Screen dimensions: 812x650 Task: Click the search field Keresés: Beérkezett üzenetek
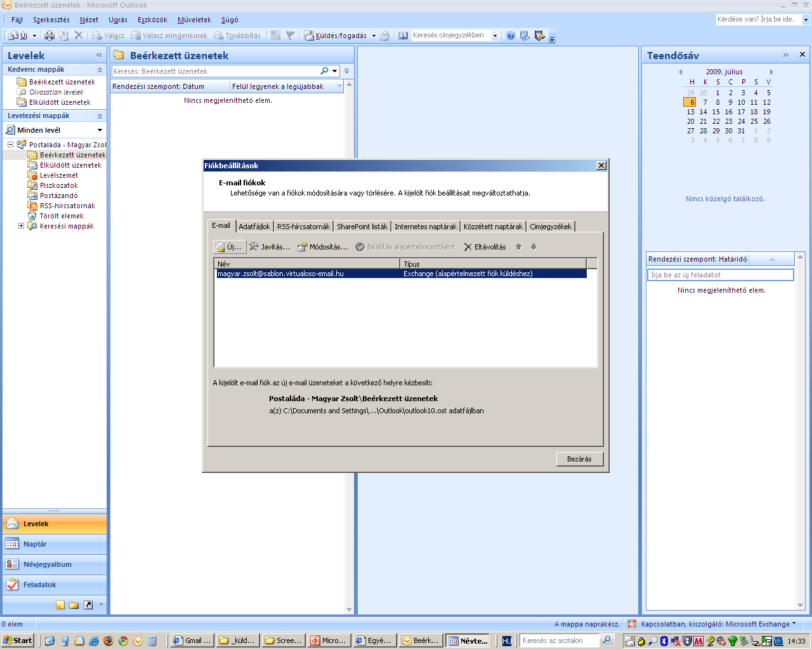click(216, 71)
